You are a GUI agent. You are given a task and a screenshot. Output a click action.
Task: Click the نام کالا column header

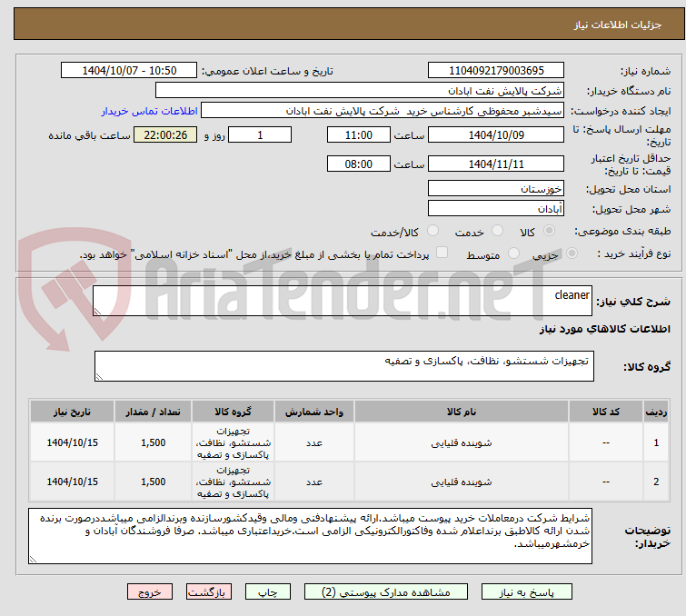pyautogui.click(x=462, y=412)
